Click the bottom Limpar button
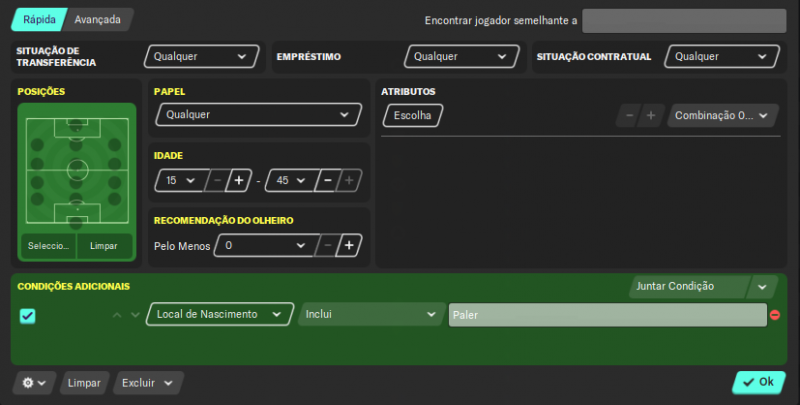Screen dimensions: 800x405 pyautogui.click(x=85, y=383)
